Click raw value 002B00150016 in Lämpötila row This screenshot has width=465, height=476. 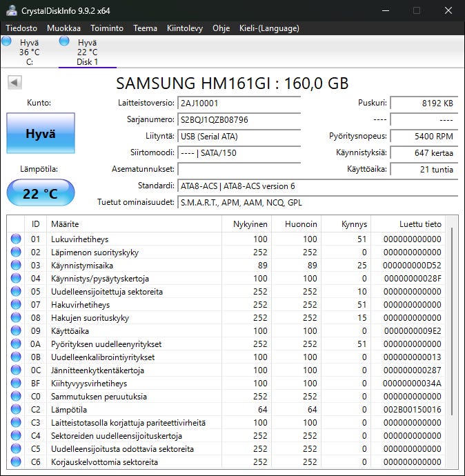click(412, 410)
